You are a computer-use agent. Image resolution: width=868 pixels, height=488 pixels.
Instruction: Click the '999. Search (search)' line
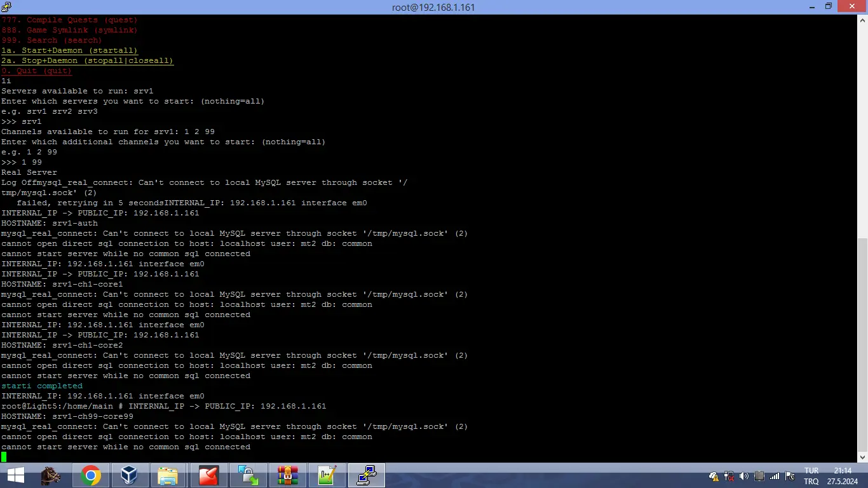[51, 40]
